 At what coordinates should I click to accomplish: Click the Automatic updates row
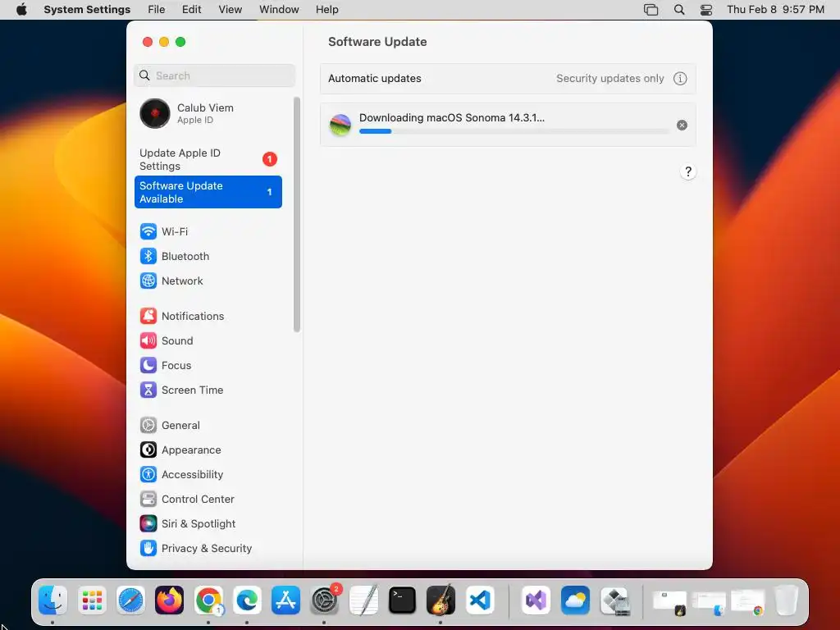click(508, 79)
